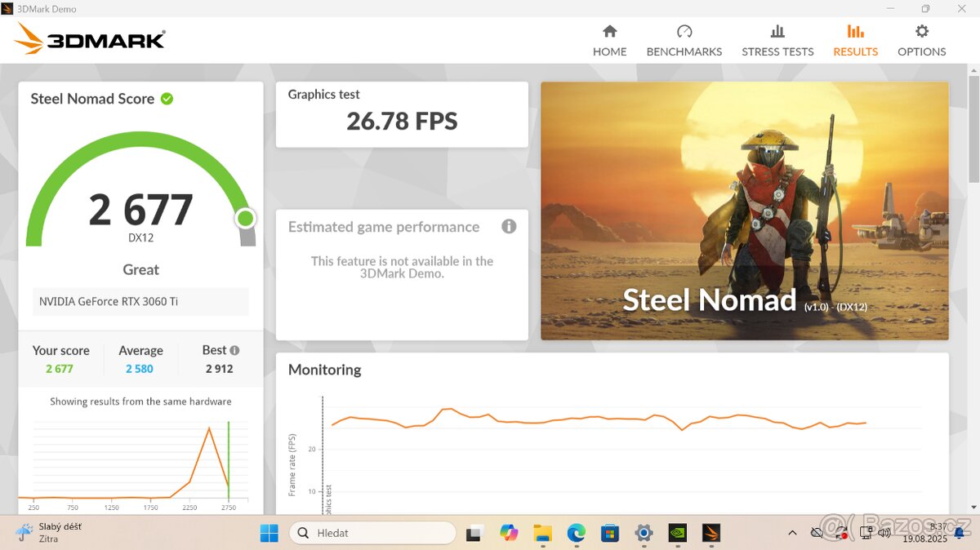The width and height of the screenshot is (980, 550).
Task: Open the Options gear icon
Action: (921, 33)
